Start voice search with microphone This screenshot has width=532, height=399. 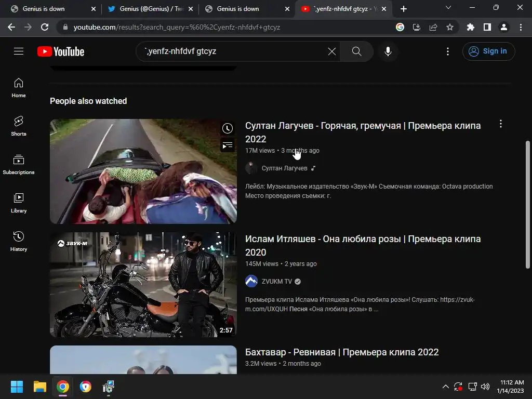(388, 51)
